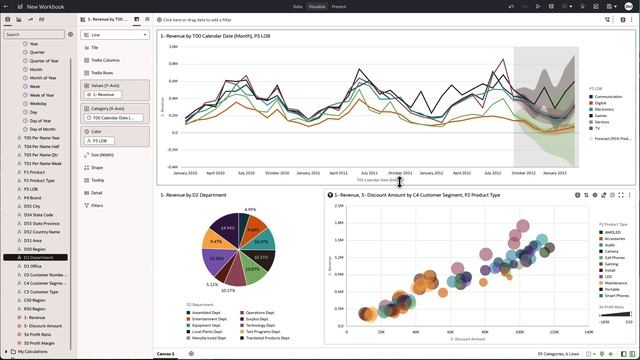640x360 pixels.
Task: Select the D2 Department data element
Action: click(x=36, y=258)
